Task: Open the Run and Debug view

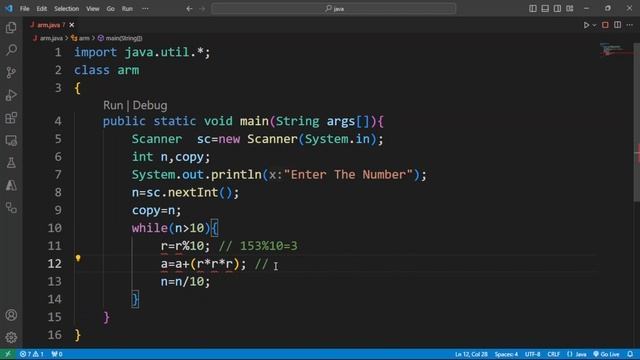Action: pos(11,95)
